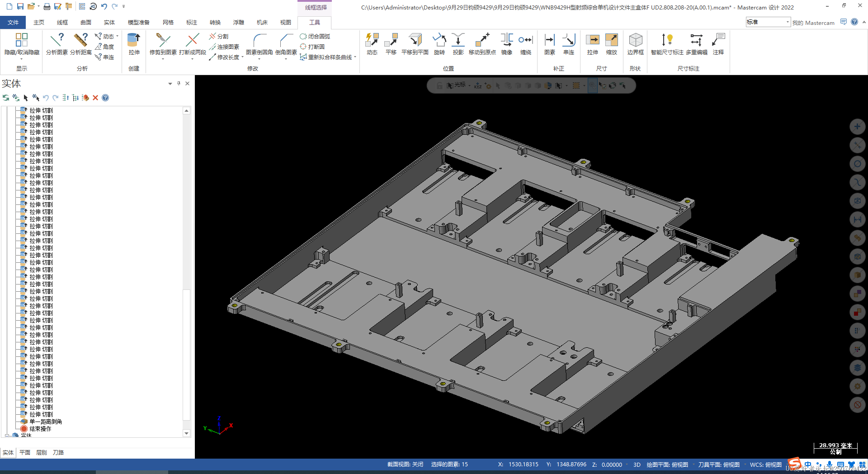
Task: Expand the 重新拟合样条曲线 dropdown arrow
Action: 355,57
